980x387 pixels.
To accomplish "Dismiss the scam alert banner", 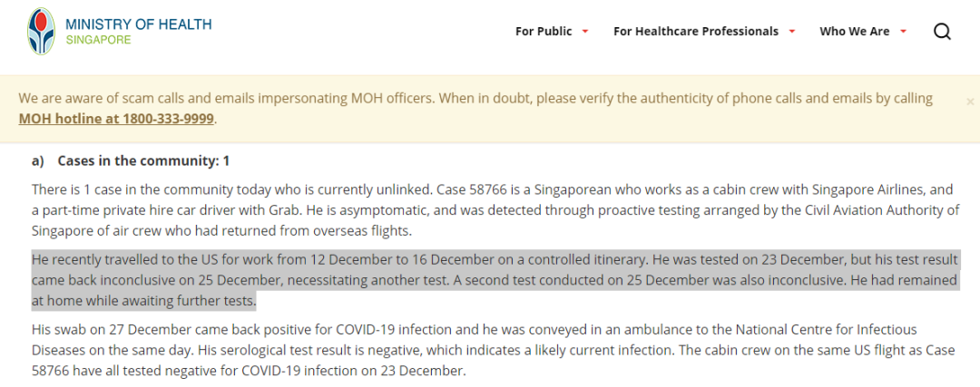I will click(969, 102).
